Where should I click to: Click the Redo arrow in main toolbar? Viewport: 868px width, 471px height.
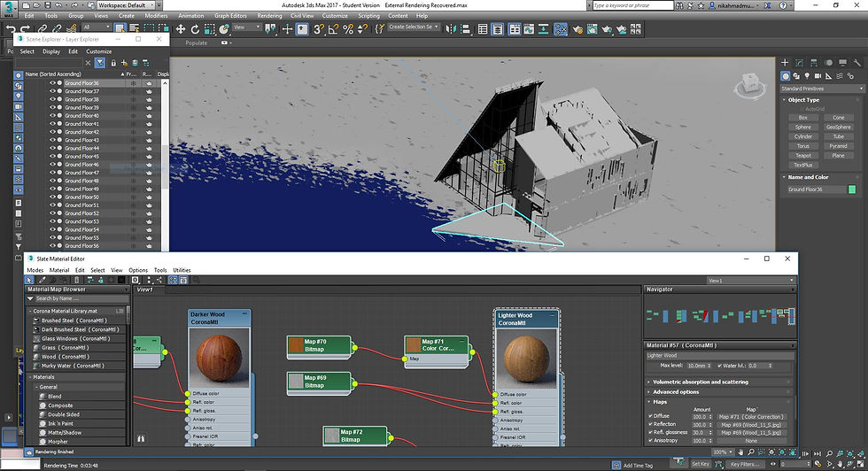tap(25, 29)
